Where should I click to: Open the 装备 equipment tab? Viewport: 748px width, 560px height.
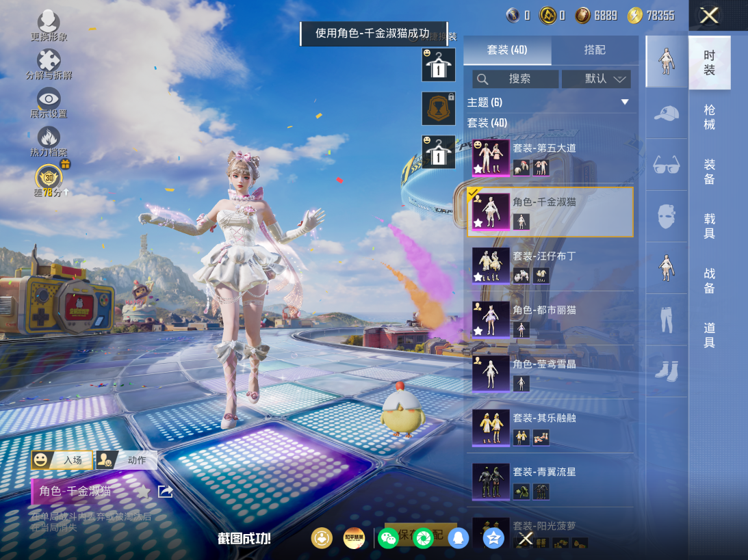(x=710, y=172)
